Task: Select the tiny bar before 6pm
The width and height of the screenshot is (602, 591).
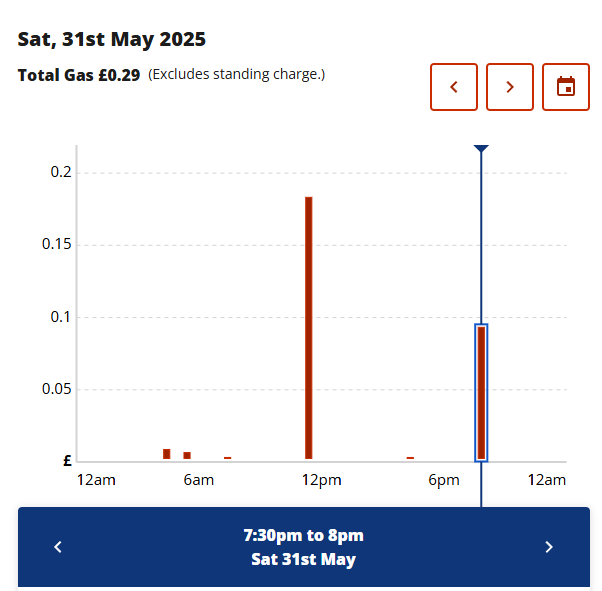Action: tap(410, 458)
